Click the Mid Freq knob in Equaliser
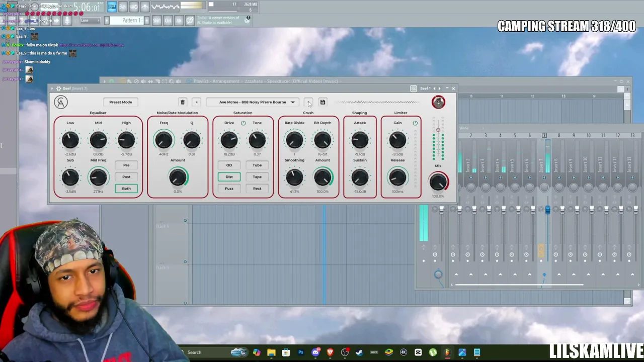 (98, 177)
